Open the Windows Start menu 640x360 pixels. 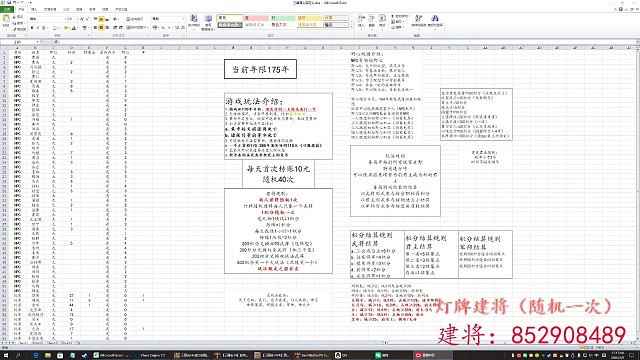[x=6, y=356]
